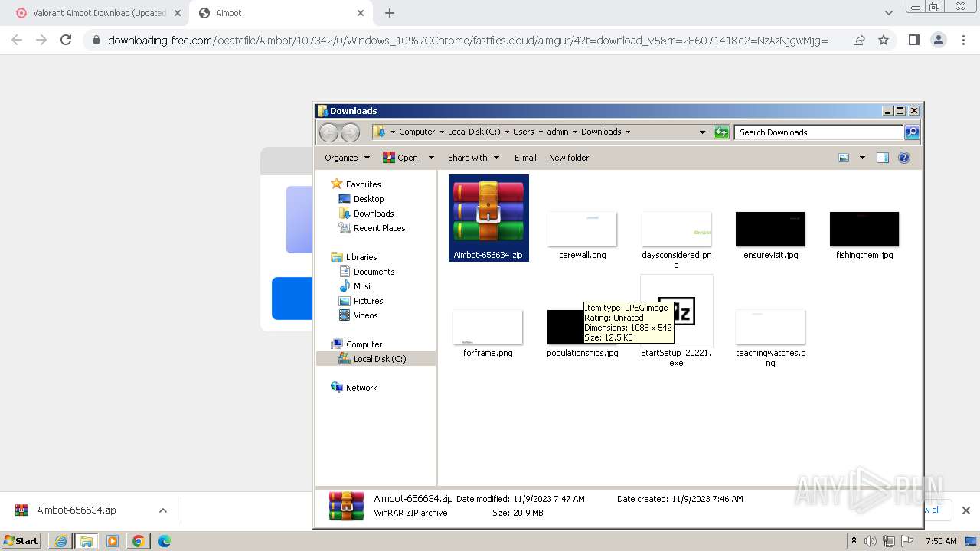Screen dimensions: 980x551
Task: Select the carewall.png thumbnail
Action: pyautogui.click(x=582, y=229)
